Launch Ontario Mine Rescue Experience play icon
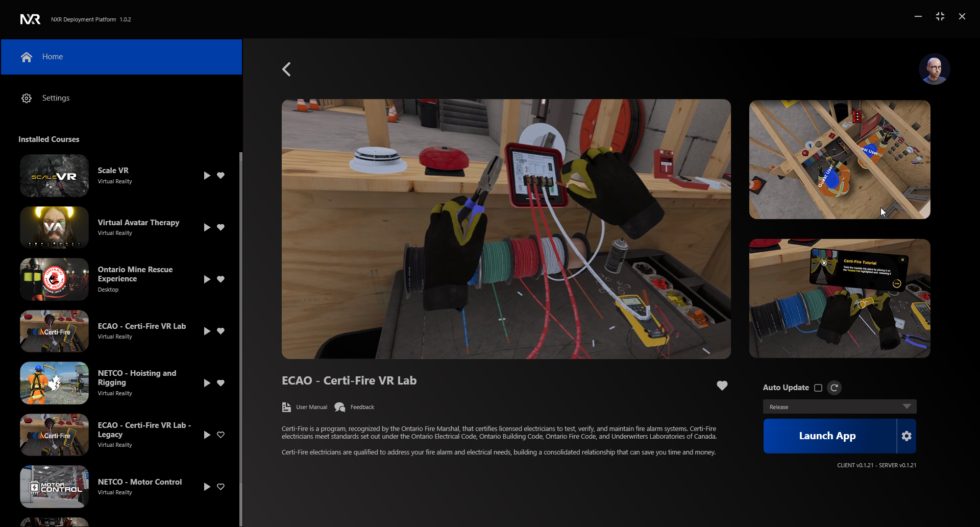The width and height of the screenshot is (980, 527). coord(207,279)
